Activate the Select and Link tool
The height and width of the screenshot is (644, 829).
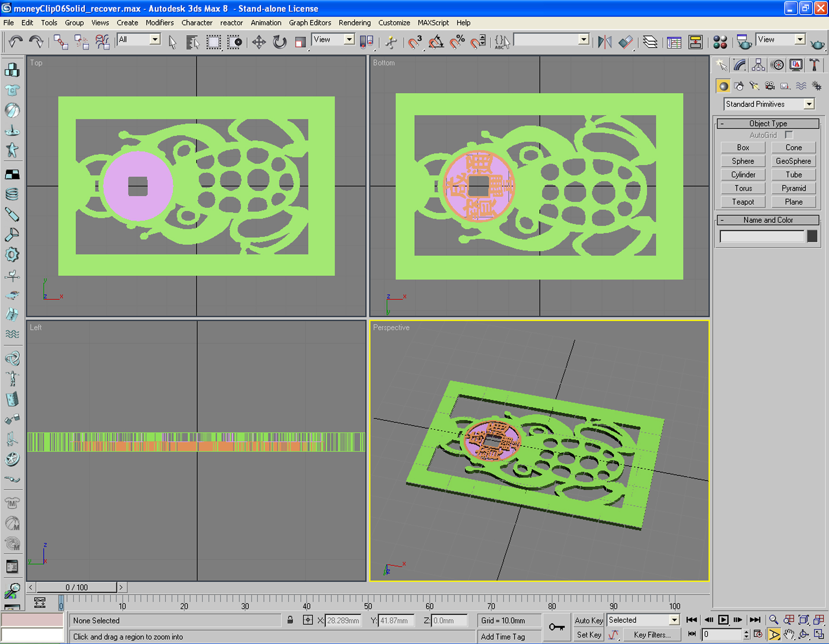point(61,42)
